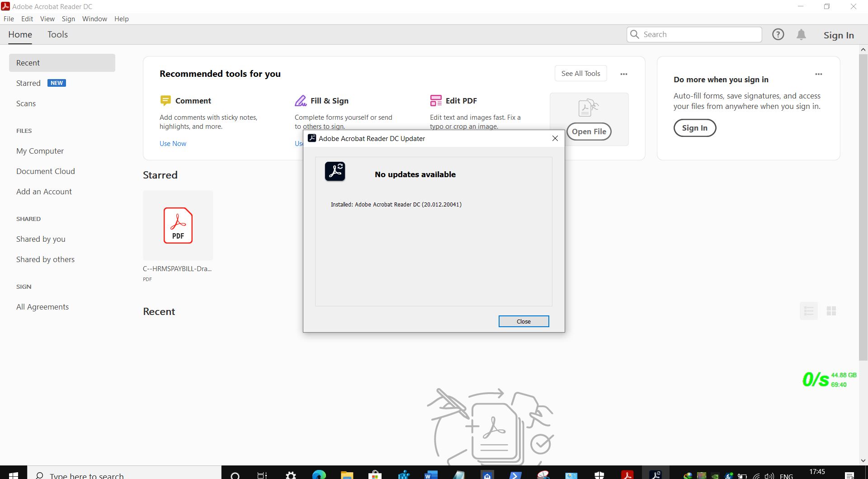The image size is (868, 479).
Task: Open the Window menu
Action: (x=94, y=19)
